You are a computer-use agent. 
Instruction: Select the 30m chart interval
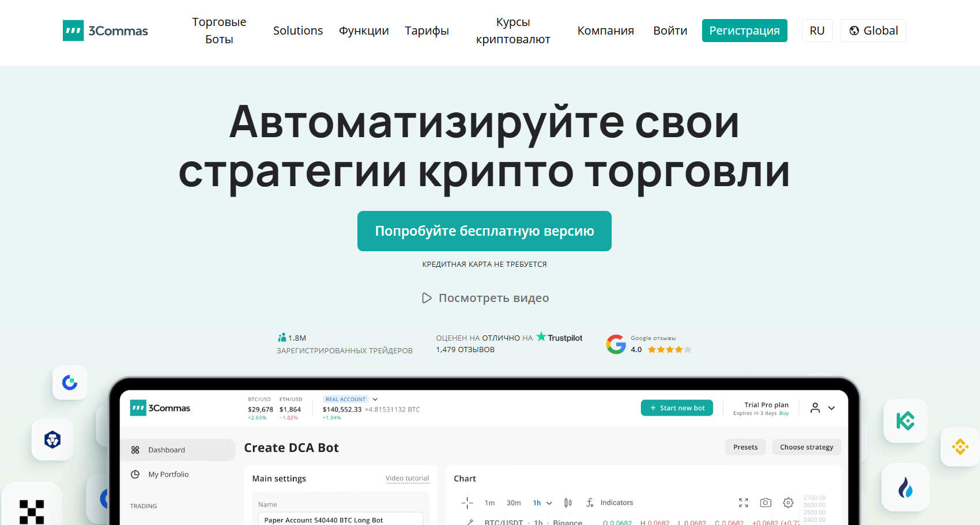[x=514, y=503]
